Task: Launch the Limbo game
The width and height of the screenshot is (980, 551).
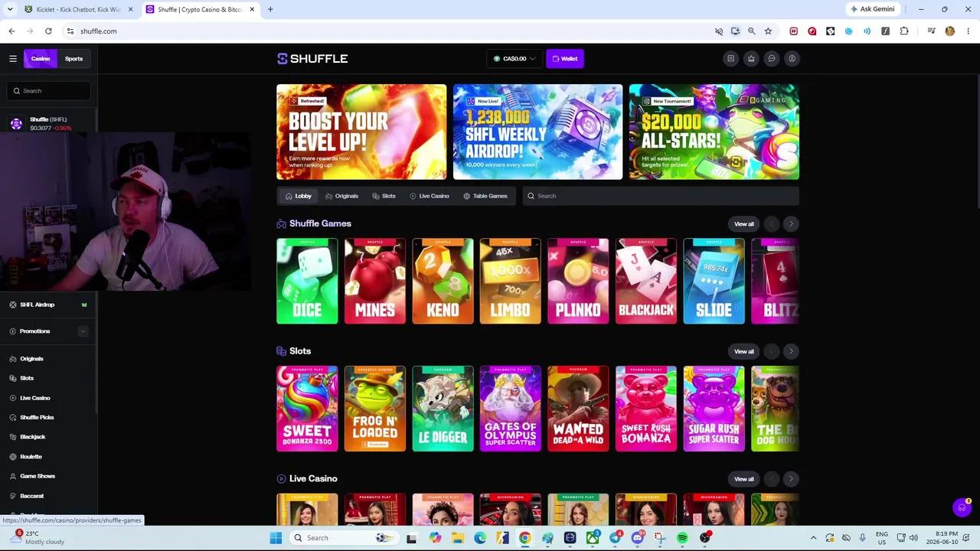Action: coord(511,281)
